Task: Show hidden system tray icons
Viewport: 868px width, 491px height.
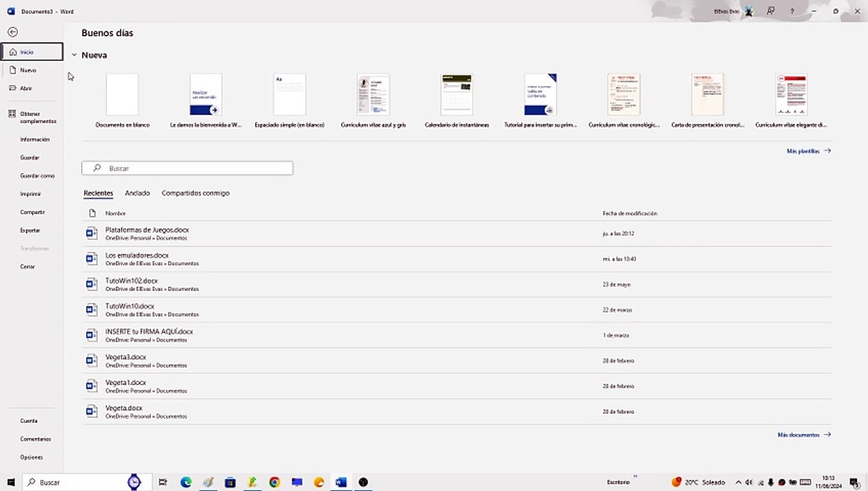Action: point(738,482)
